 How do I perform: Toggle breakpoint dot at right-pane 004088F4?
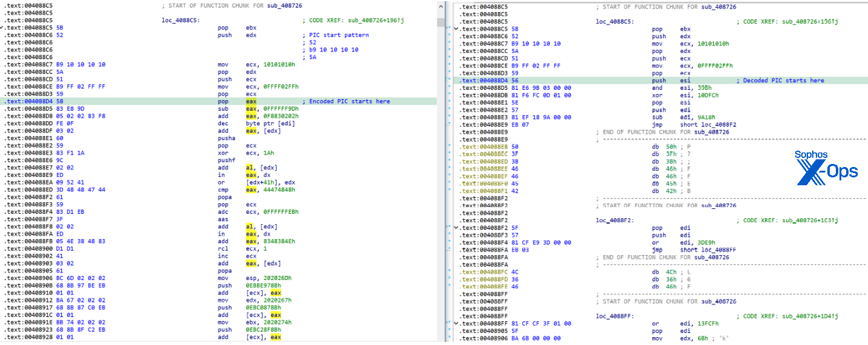448,242
